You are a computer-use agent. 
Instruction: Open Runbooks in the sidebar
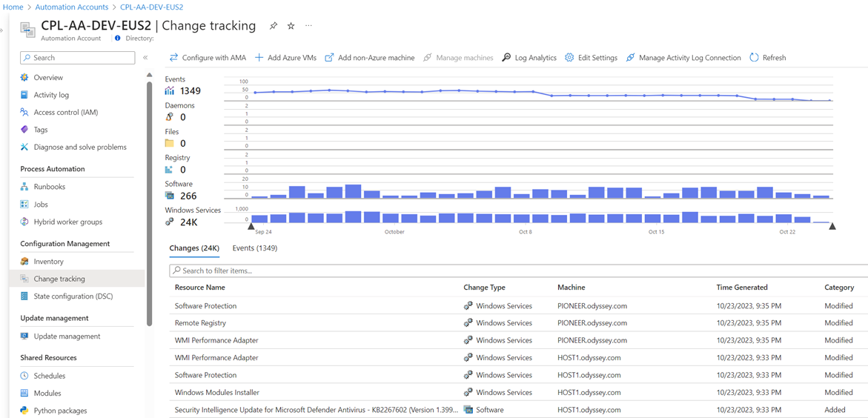49,187
